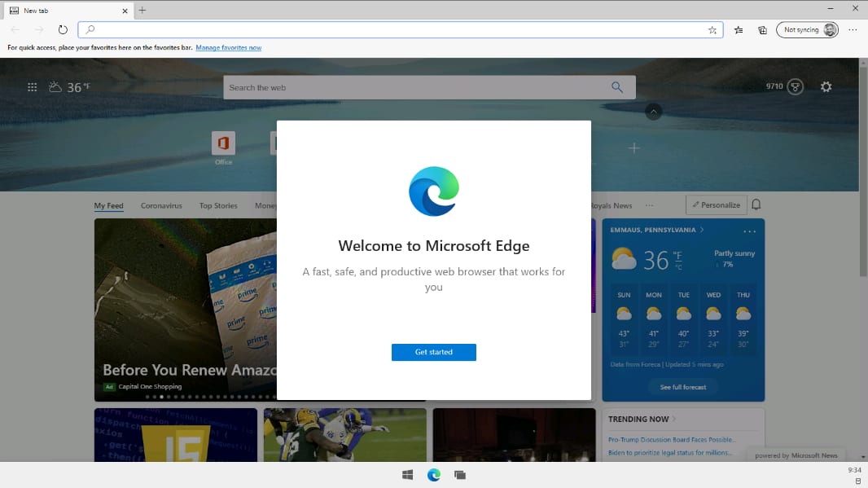Click the Search the web field
The height and width of the screenshot is (488, 868).
pyautogui.click(x=415, y=87)
